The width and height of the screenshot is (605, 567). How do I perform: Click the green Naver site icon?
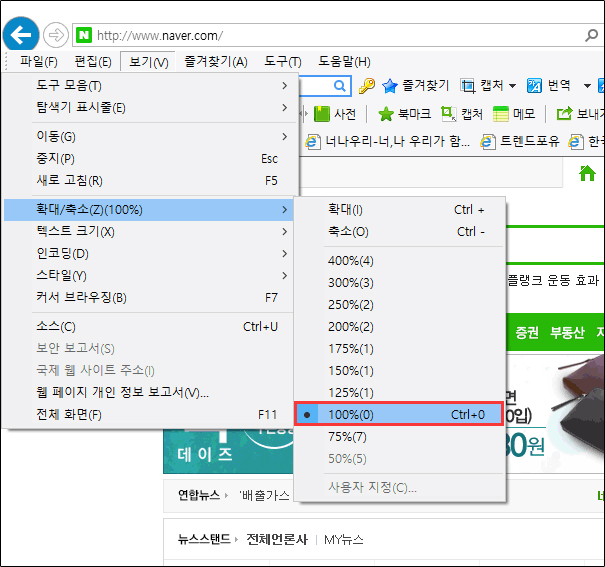[x=86, y=35]
